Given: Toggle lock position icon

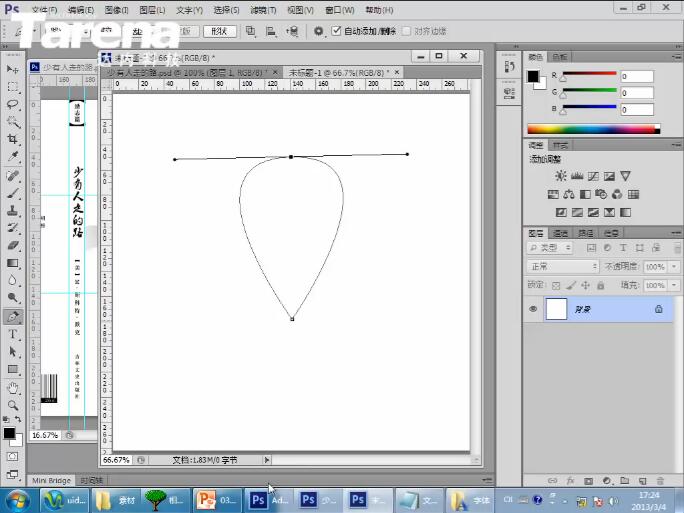Looking at the screenshot, I should (585, 286).
